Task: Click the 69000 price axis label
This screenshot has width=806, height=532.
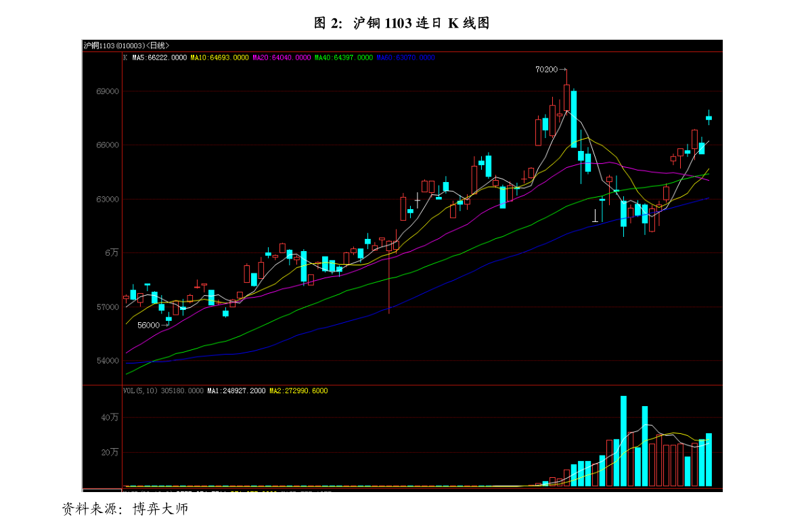Action: tap(108, 91)
